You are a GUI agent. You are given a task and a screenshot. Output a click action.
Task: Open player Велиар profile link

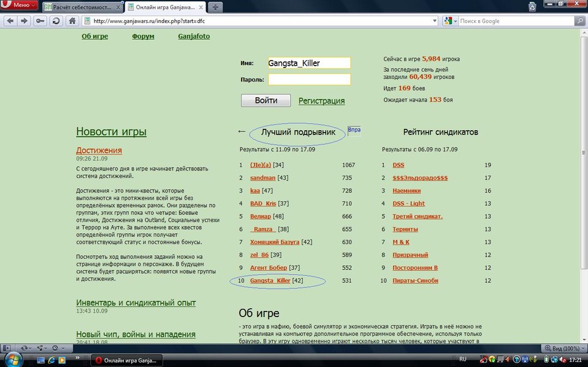260,217
